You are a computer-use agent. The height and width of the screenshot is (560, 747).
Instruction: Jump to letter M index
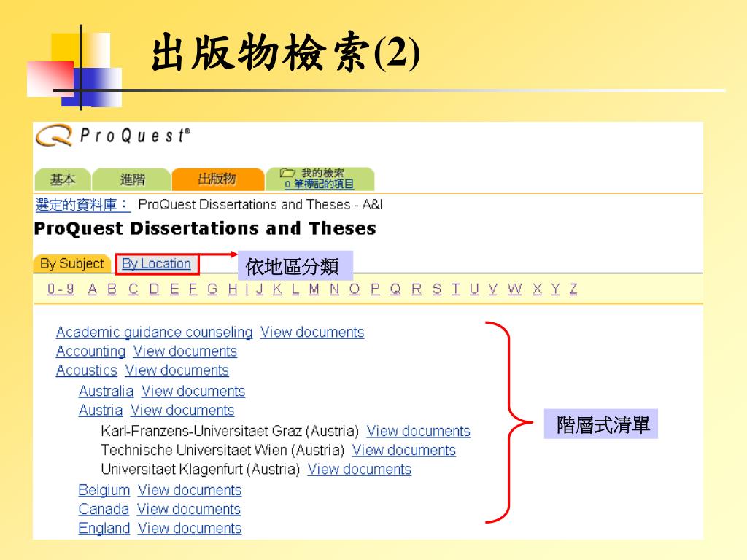point(314,289)
